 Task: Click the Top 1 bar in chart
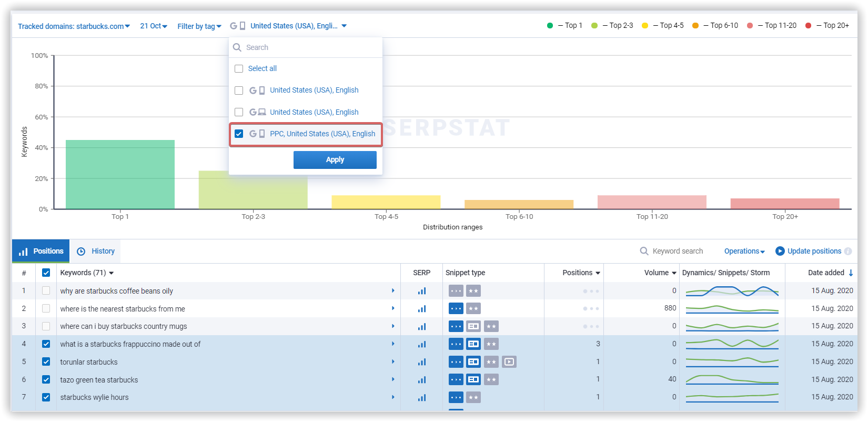pos(120,175)
